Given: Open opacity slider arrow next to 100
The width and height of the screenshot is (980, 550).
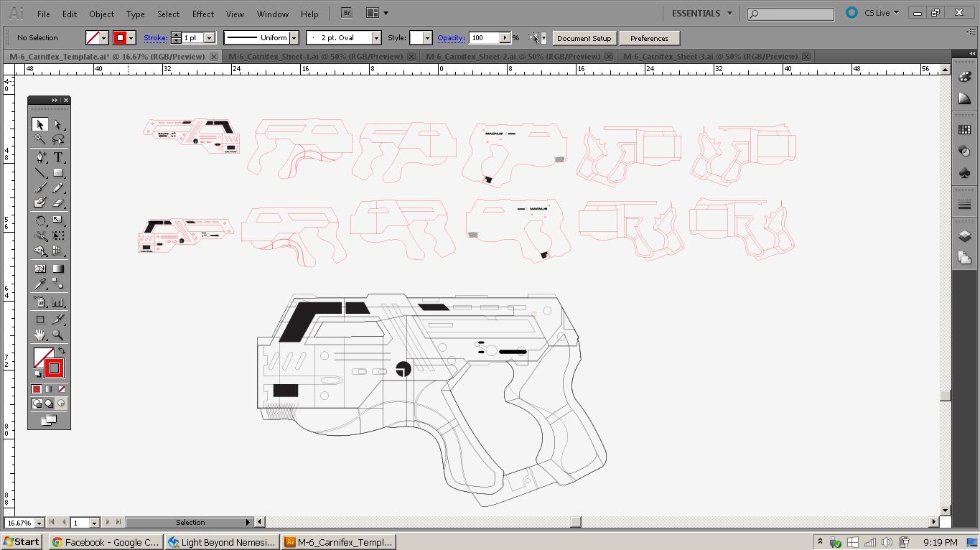Looking at the screenshot, I should (505, 38).
